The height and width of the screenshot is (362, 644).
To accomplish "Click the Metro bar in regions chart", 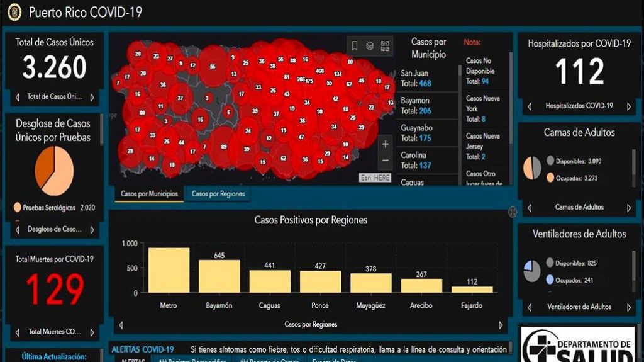I will tap(169, 270).
